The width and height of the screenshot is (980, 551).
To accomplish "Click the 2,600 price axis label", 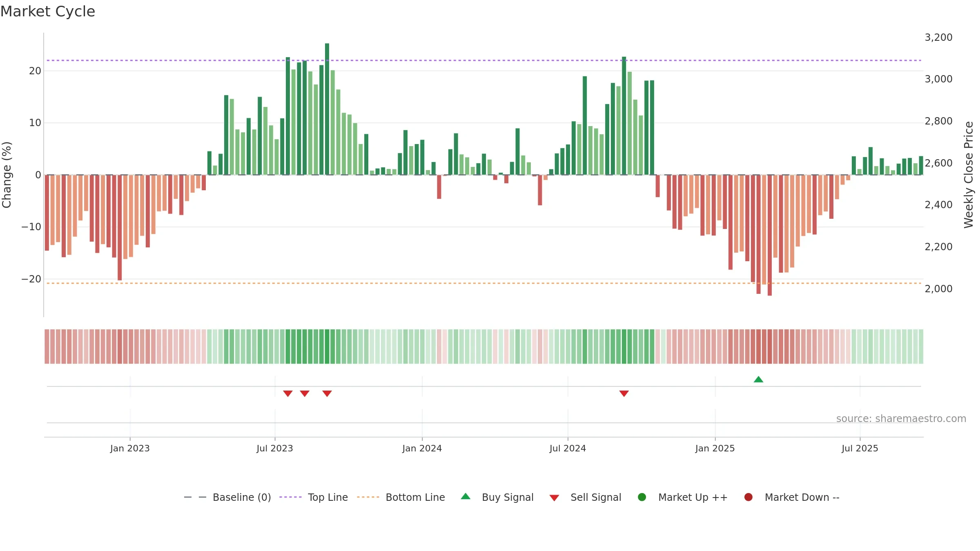I will (938, 163).
